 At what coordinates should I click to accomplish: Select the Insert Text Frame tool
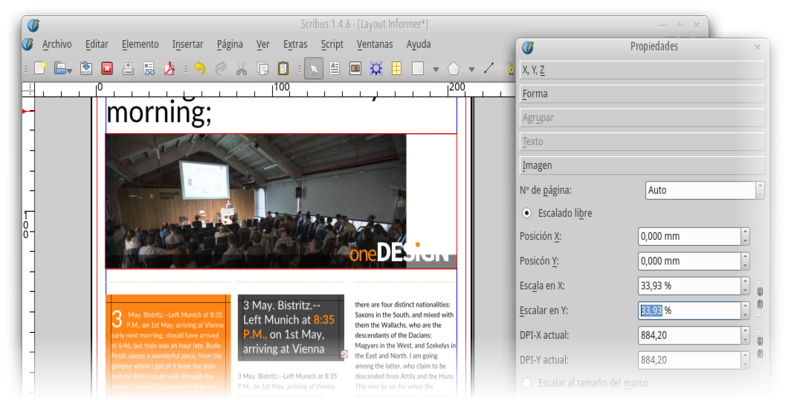click(335, 68)
